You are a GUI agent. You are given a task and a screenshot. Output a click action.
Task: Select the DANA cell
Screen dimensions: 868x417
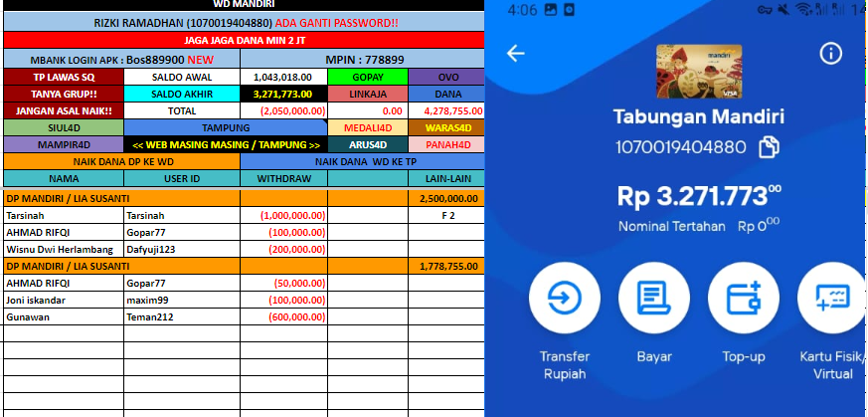(x=446, y=95)
